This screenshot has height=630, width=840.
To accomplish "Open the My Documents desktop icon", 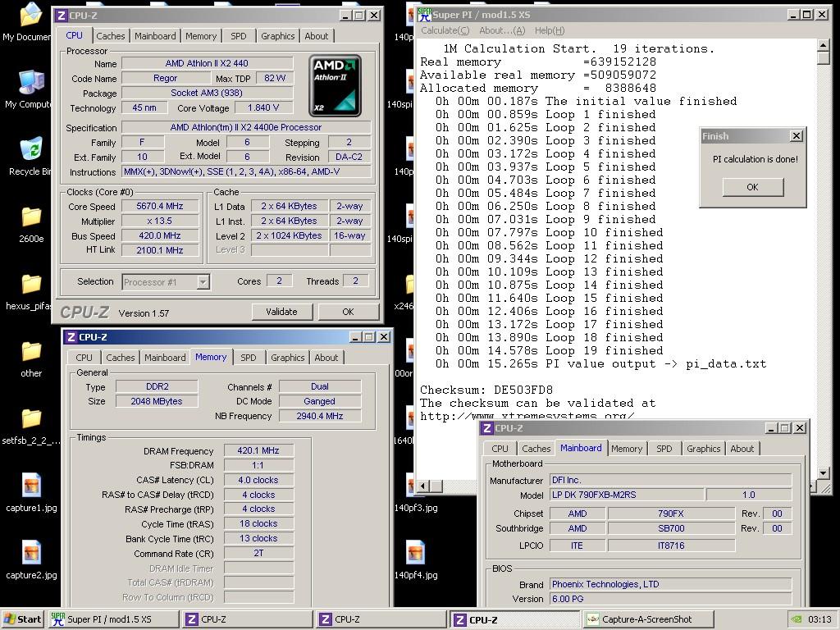I will click(30, 16).
